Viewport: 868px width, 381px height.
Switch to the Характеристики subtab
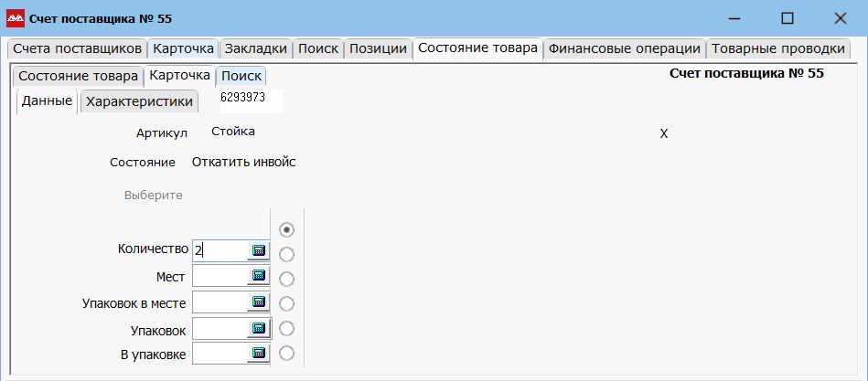coord(140,101)
